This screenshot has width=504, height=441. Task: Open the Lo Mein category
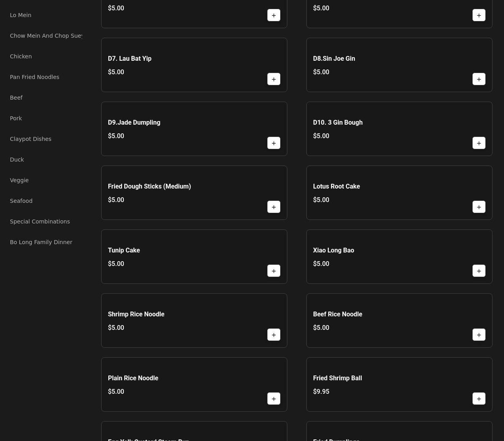(21, 15)
